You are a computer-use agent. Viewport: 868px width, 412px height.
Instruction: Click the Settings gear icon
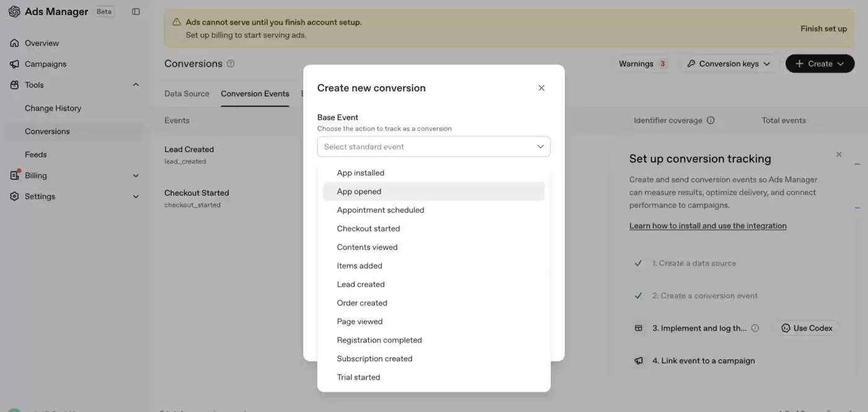tap(14, 196)
